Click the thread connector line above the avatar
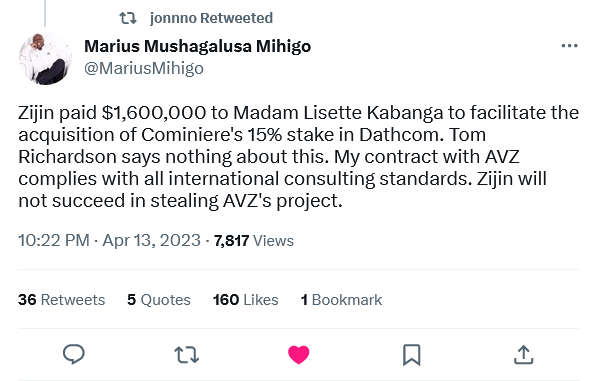Screen dimensions: 598x381 pos(45,13)
